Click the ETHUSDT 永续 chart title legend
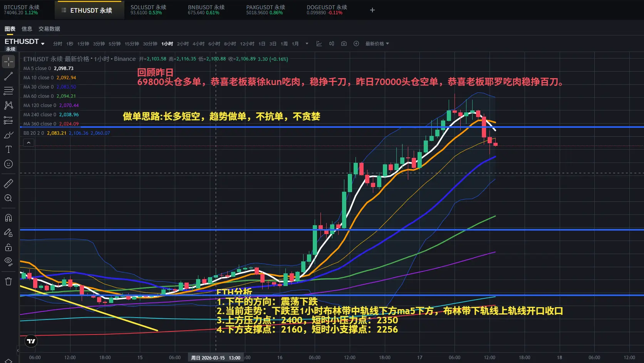This screenshot has height=363, width=644. point(79,59)
